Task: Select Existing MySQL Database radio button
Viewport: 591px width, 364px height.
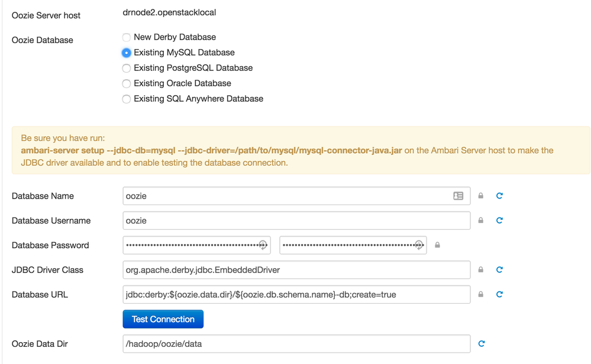Action: click(127, 53)
